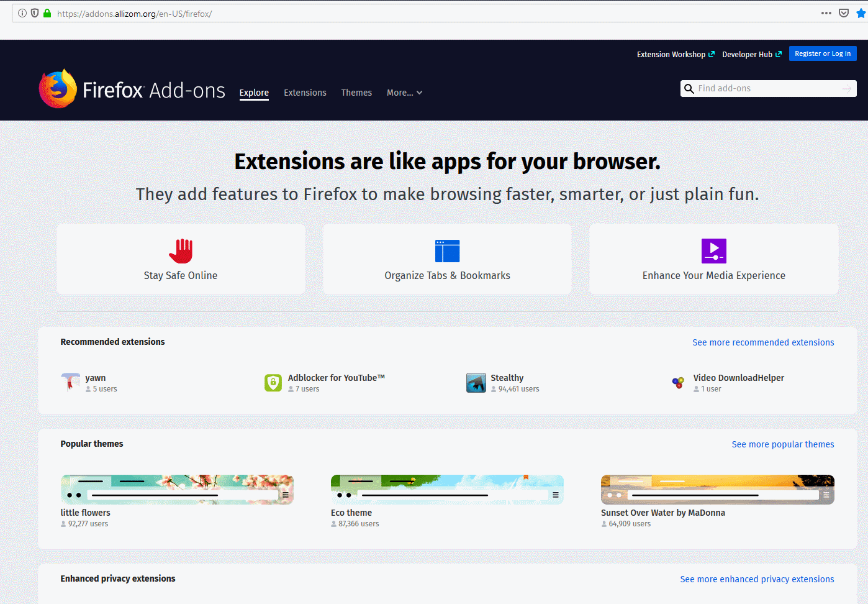Click Adblocker for YouTube™ name

(337, 378)
